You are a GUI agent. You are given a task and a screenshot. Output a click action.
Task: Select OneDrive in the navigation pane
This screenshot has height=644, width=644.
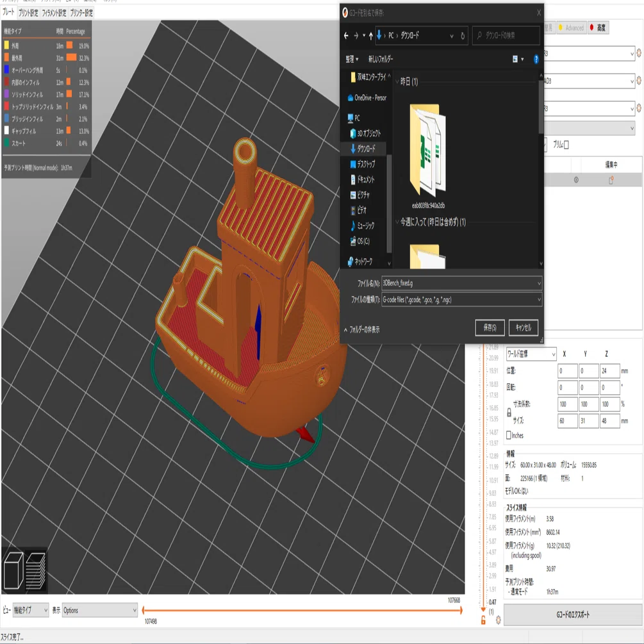click(x=367, y=98)
